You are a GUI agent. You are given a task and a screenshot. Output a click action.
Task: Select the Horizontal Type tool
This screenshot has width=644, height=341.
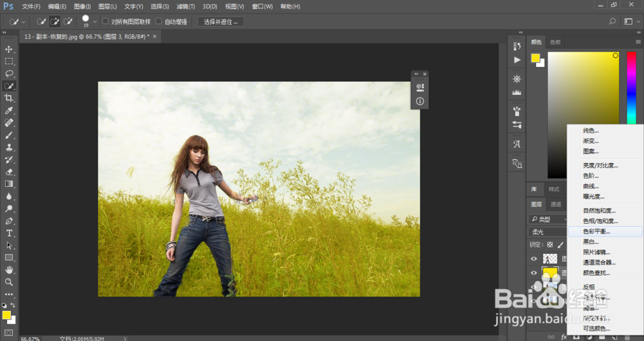click(x=8, y=233)
